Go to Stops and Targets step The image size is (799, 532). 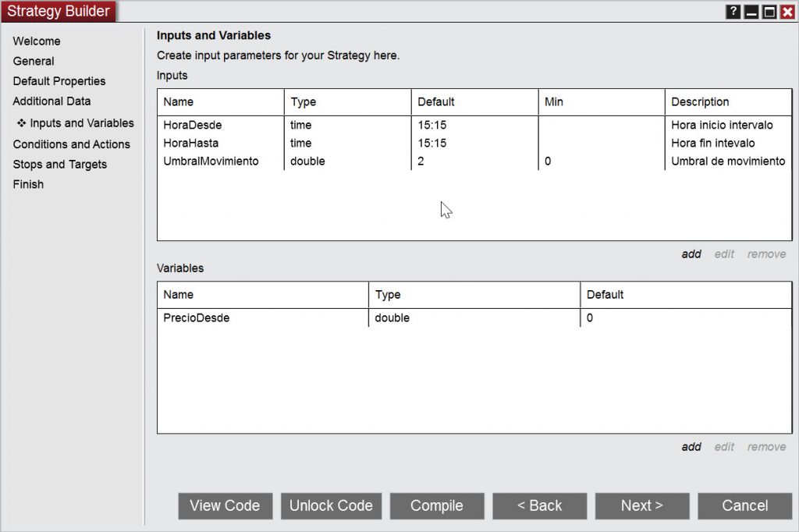60,164
